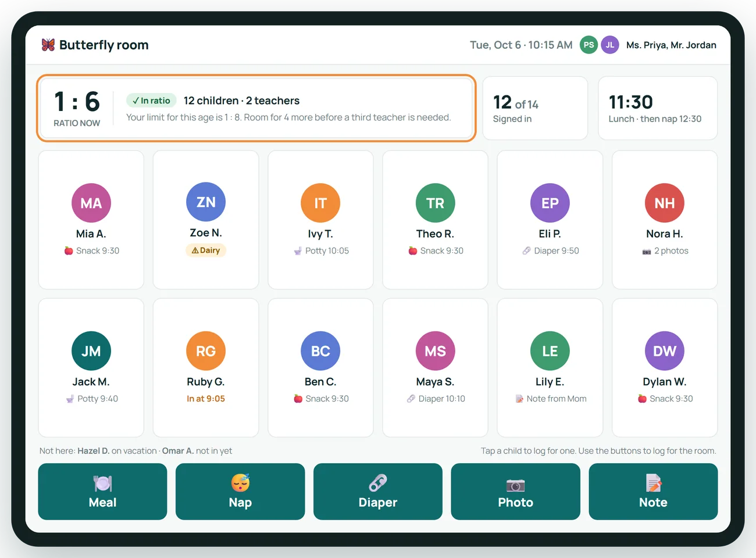Tap Ruby G.'s RG avatar
The image size is (756, 558).
point(206,351)
